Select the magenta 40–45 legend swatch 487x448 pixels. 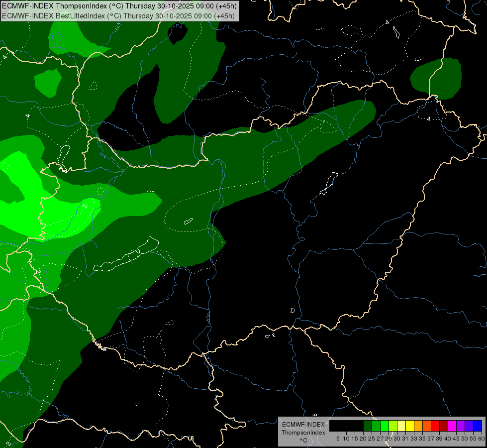(452, 426)
